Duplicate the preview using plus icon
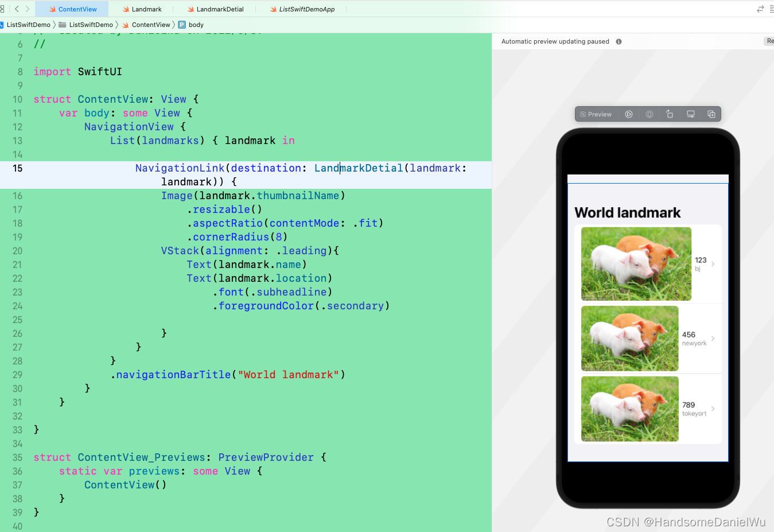 click(x=711, y=114)
